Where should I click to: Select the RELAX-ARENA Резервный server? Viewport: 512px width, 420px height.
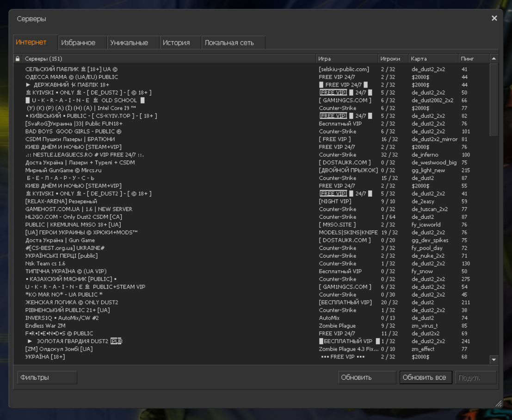click(x=61, y=201)
